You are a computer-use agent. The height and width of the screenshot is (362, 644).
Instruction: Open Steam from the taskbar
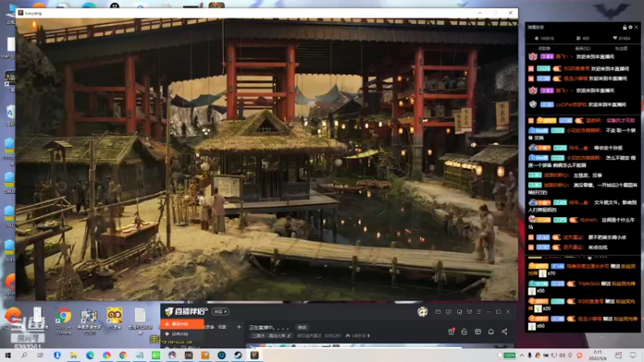click(x=237, y=355)
